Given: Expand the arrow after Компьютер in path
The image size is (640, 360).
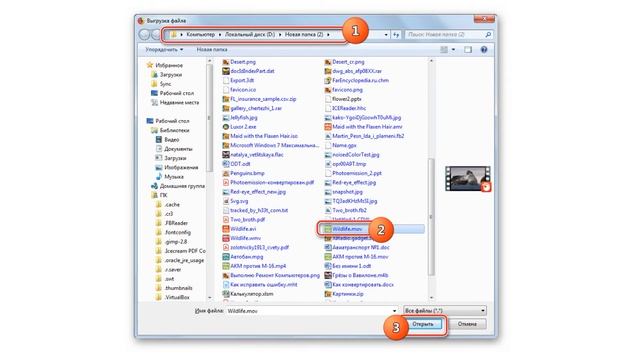Looking at the screenshot, I should tap(220, 35).
